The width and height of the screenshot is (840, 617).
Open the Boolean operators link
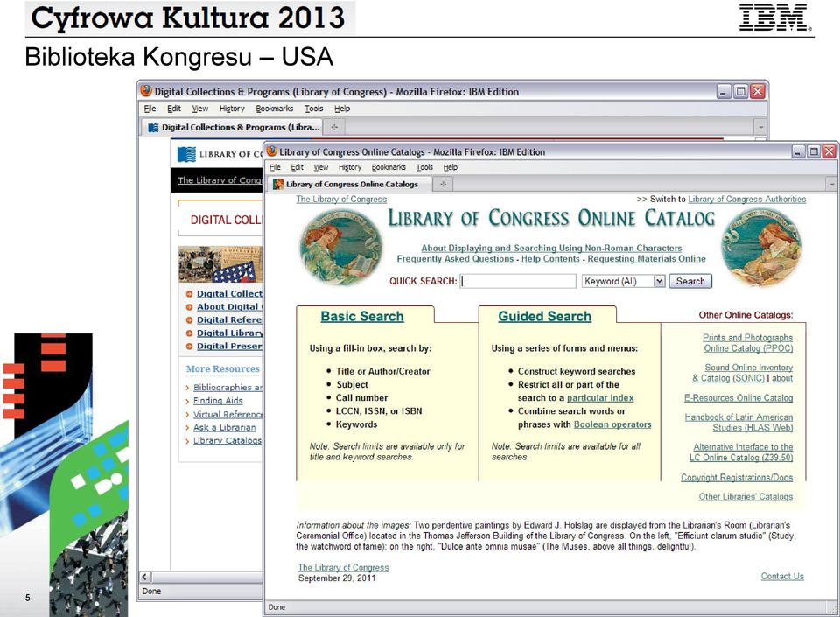(x=612, y=424)
